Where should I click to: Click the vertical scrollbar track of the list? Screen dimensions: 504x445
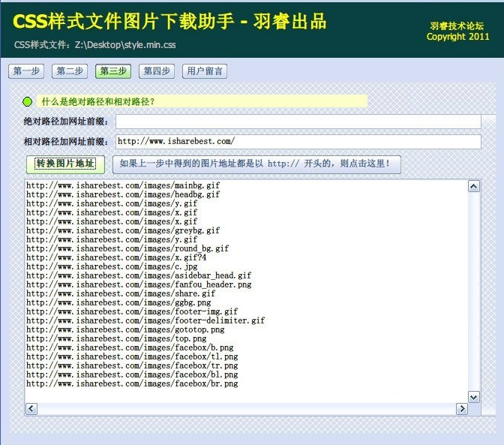point(473,291)
